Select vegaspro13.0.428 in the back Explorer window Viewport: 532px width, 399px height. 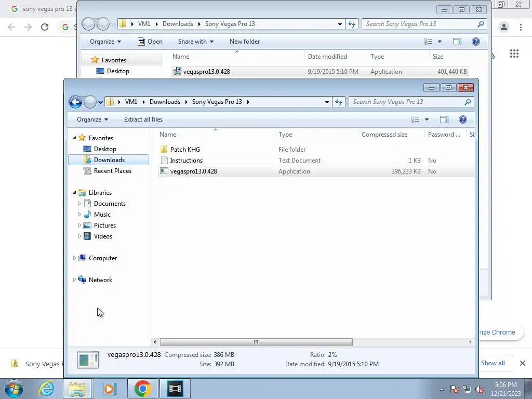pos(320,72)
